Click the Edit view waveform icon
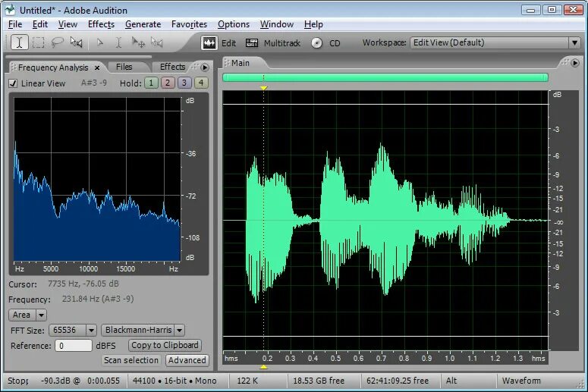588x392 pixels. [209, 43]
